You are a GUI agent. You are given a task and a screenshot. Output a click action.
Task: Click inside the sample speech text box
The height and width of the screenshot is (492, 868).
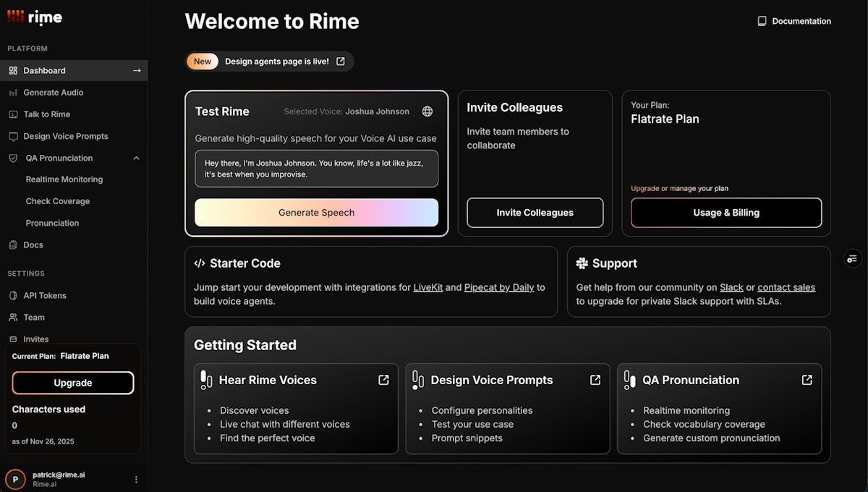click(316, 169)
